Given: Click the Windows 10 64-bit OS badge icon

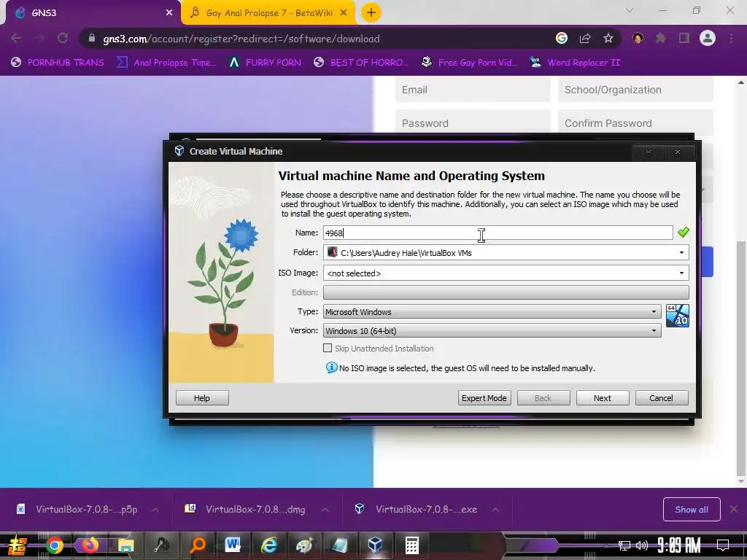Looking at the screenshot, I should (x=678, y=316).
